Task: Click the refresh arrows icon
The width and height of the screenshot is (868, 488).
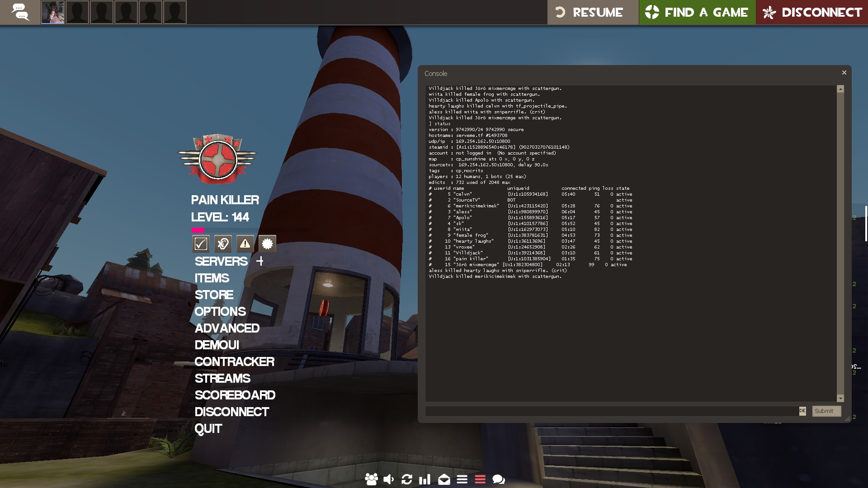Action: click(x=407, y=479)
